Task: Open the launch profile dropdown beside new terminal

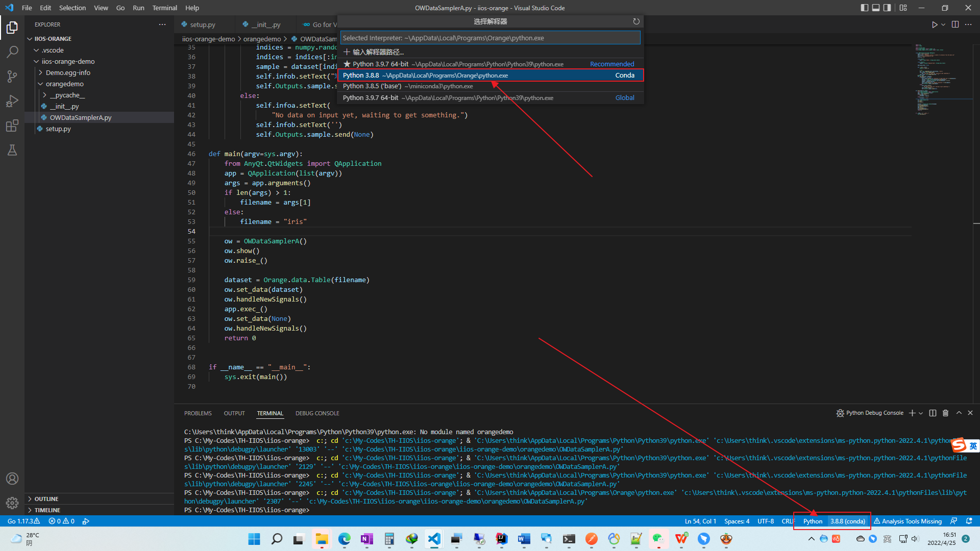Action: click(921, 413)
